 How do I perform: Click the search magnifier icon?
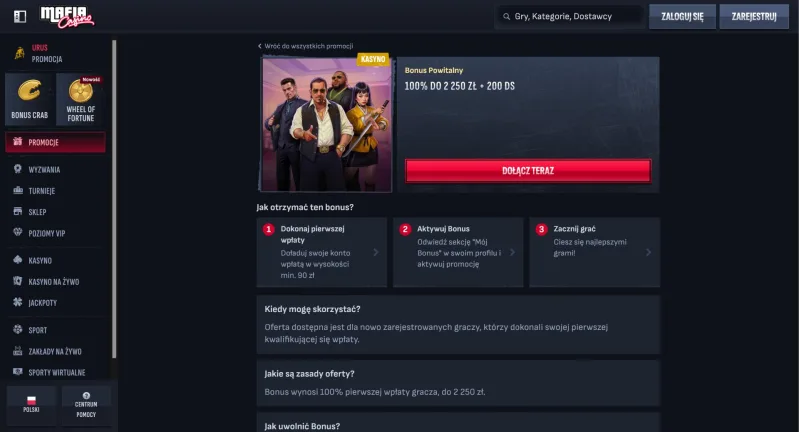[x=506, y=17]
